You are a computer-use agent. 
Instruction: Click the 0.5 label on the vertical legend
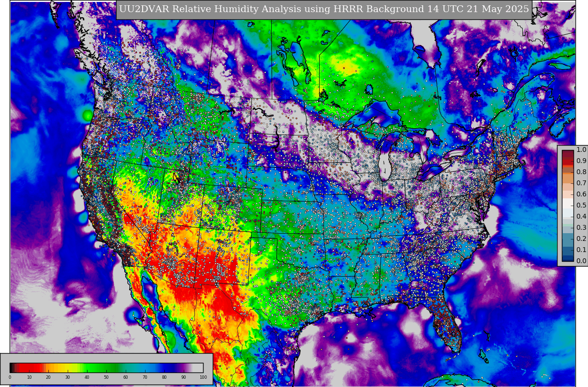(x=581, y=205)
